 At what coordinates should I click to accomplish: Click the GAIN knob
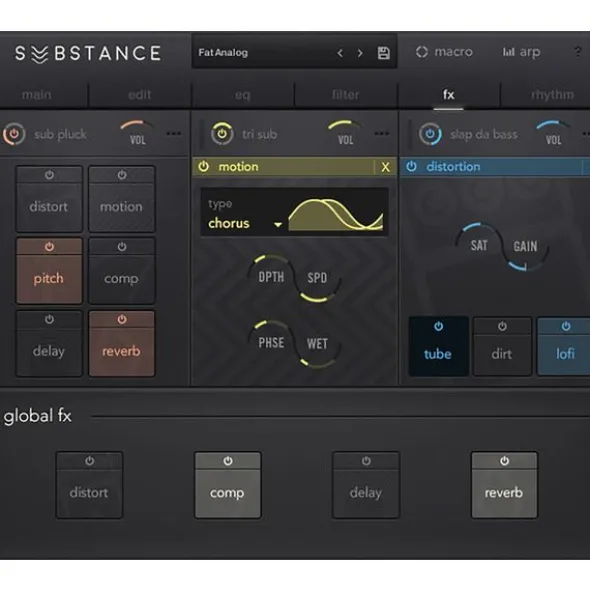tap(525, 247)
